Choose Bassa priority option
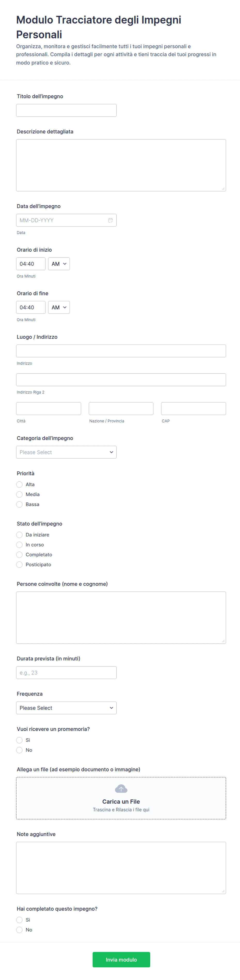This screenshot has height=980, width=240. [19, 504]
